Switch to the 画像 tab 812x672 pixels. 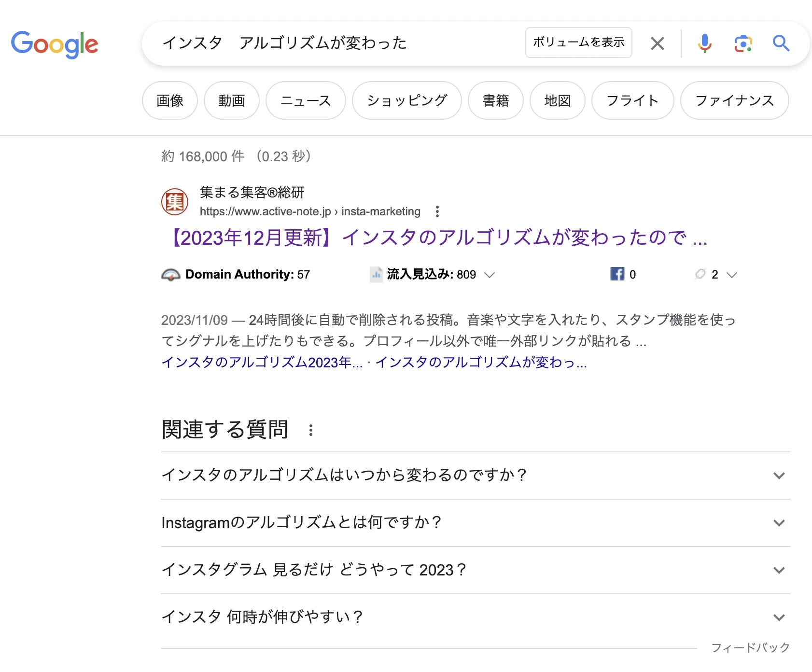coord(170,100)
